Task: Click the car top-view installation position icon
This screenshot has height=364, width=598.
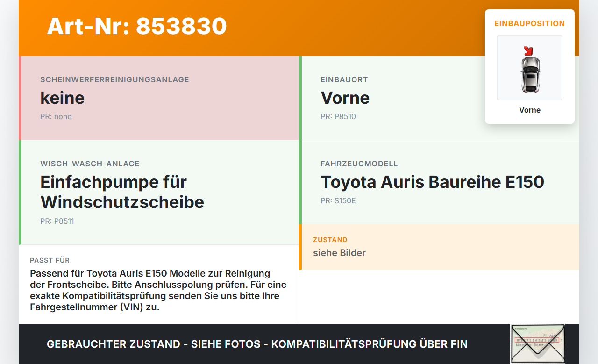Action: pos(530,68)
